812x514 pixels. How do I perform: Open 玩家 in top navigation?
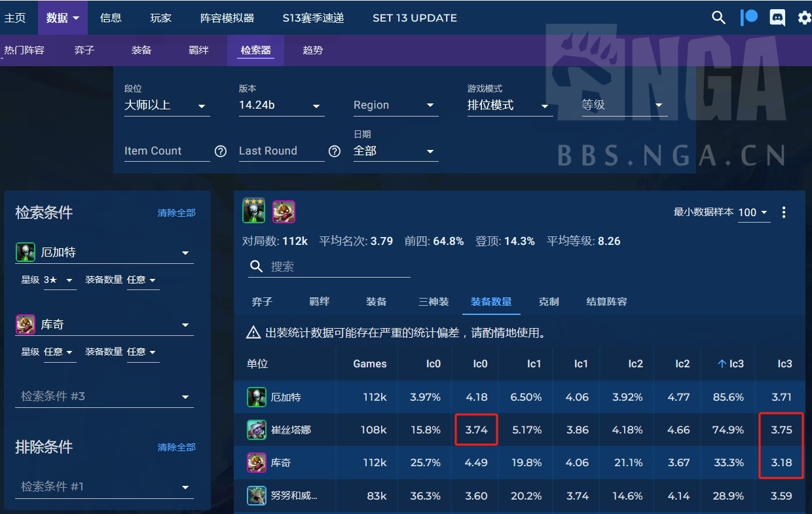tap(160, 18)
